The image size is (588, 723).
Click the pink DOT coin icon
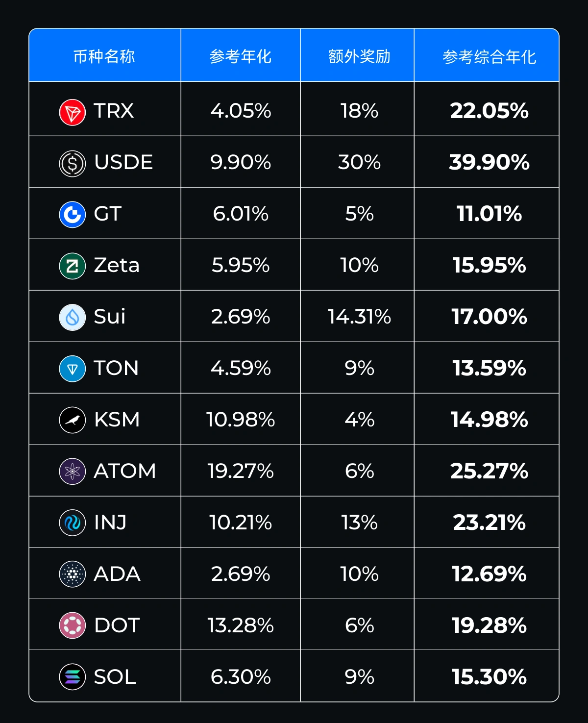pyautogui.click(x=73, y=625)
